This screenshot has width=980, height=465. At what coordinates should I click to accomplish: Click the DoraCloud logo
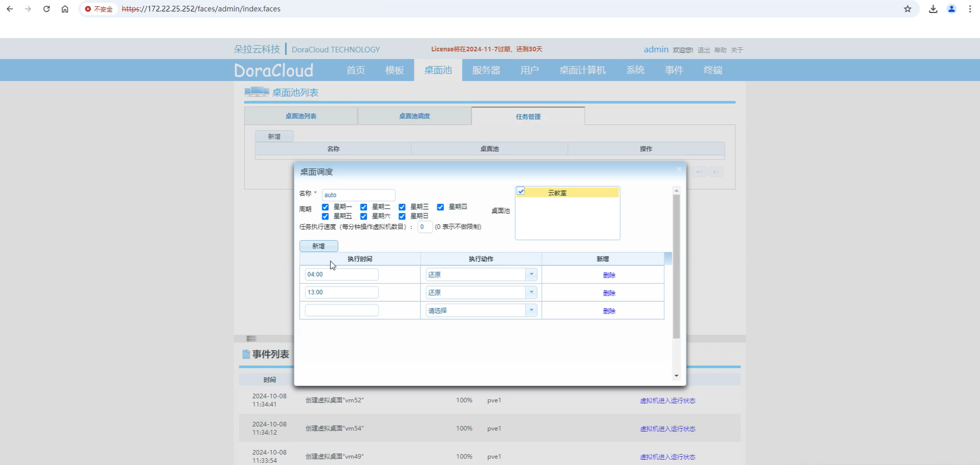pyautogui.click(x=274, y=70)
